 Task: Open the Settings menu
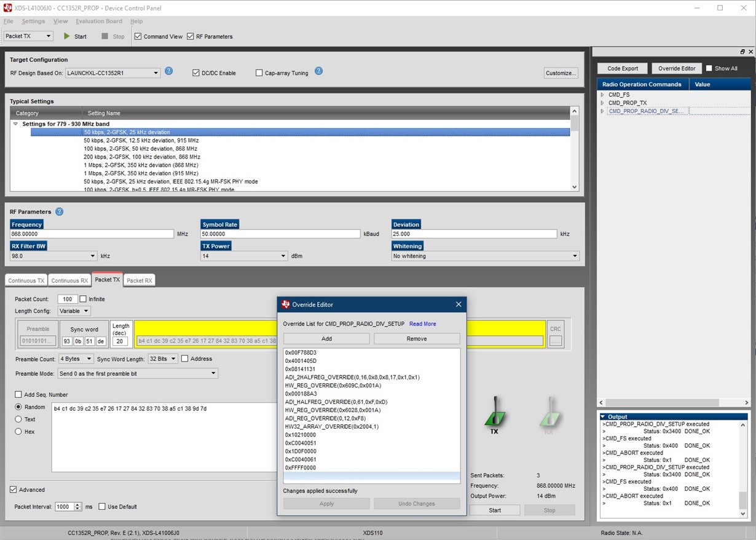33,22
